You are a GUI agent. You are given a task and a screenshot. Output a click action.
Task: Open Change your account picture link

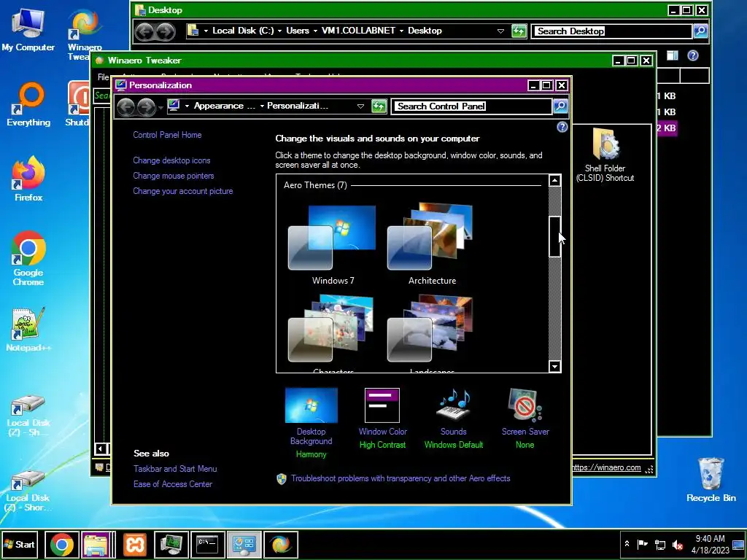coord(183,191)
